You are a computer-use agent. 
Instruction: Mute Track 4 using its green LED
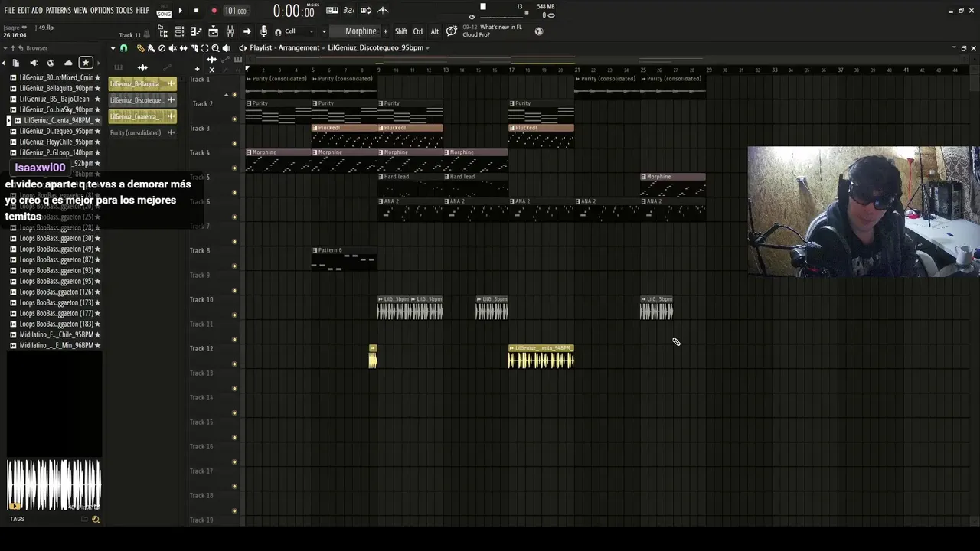pyautogui.click(x=234, y=168)
